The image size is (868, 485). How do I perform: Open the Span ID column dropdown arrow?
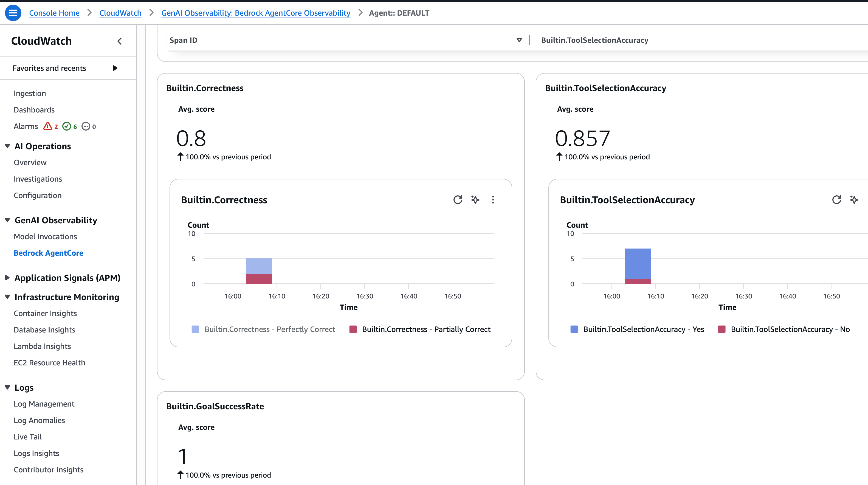pos(519,40)
